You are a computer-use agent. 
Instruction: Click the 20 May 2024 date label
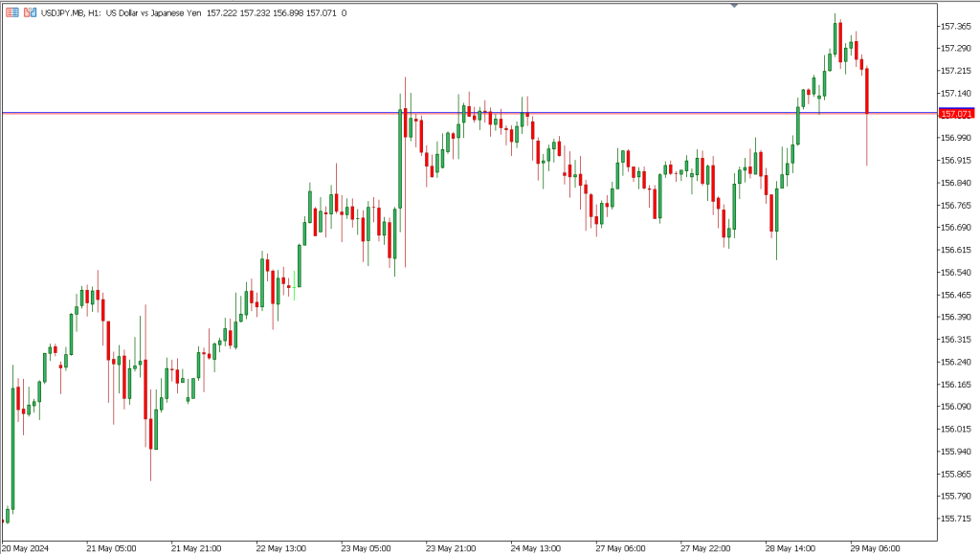coord(26,548)
